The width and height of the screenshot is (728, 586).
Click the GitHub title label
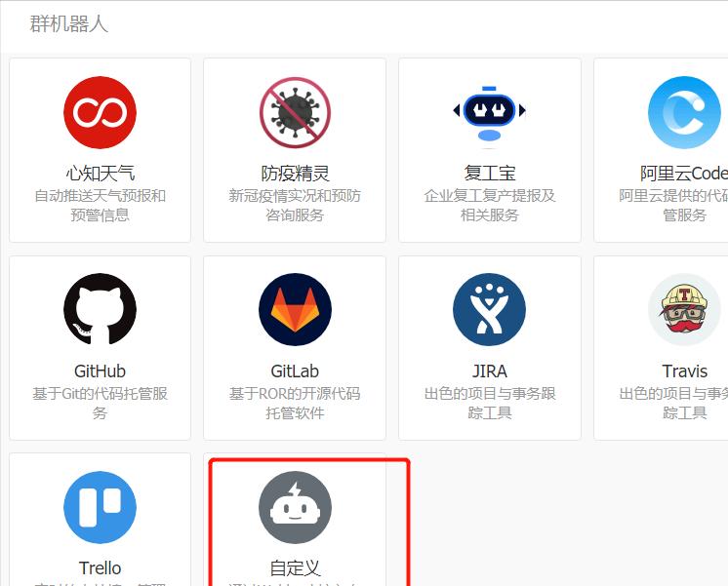(100, 371)
